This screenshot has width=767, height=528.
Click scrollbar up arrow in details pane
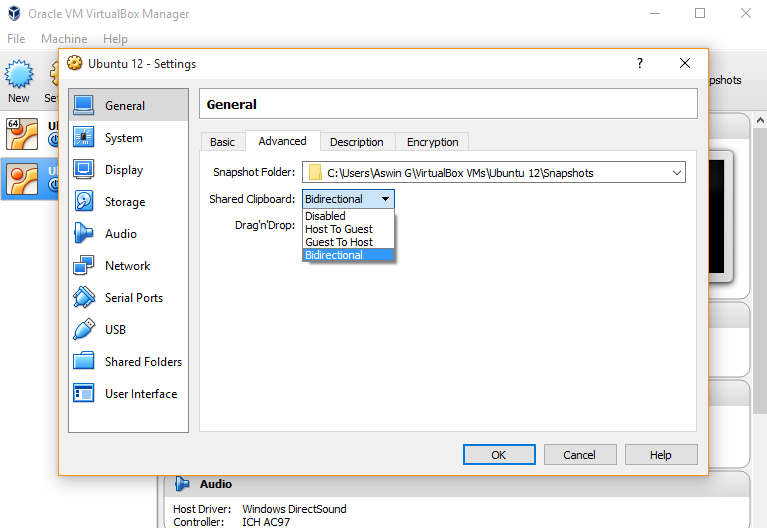760,120
